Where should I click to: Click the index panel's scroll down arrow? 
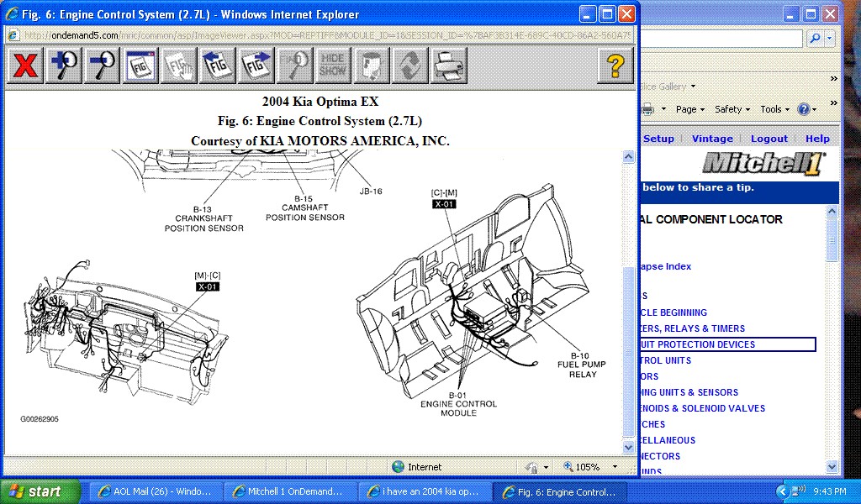[x=832, y=467]
